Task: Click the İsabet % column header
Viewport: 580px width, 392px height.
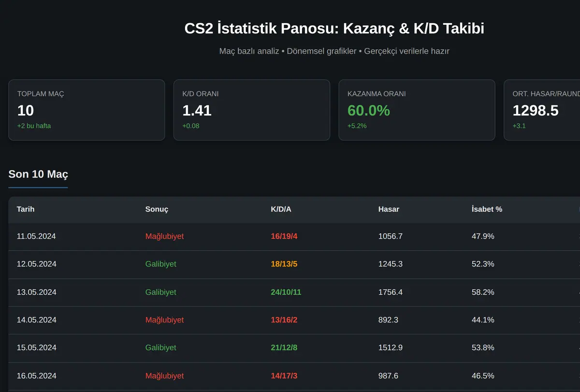Action: point(487,209)
